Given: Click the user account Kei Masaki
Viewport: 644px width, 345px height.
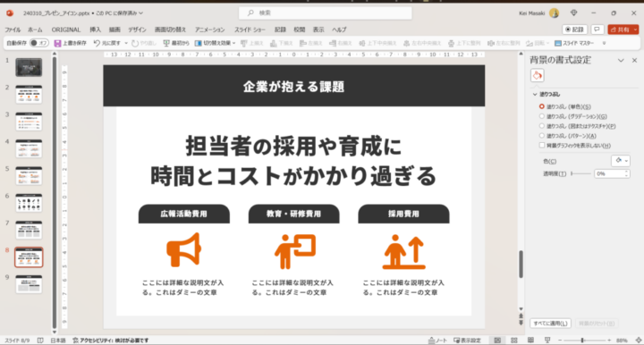Looking at the screenshot, I should point(538,13).
